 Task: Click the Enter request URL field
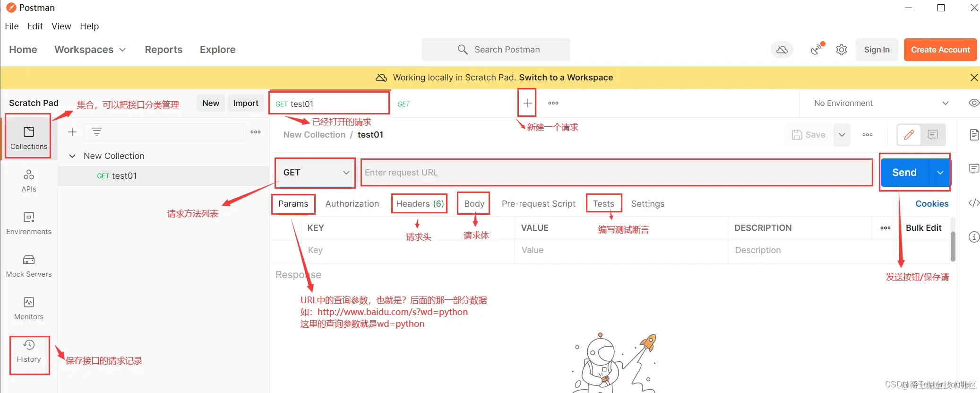[617, 173]
